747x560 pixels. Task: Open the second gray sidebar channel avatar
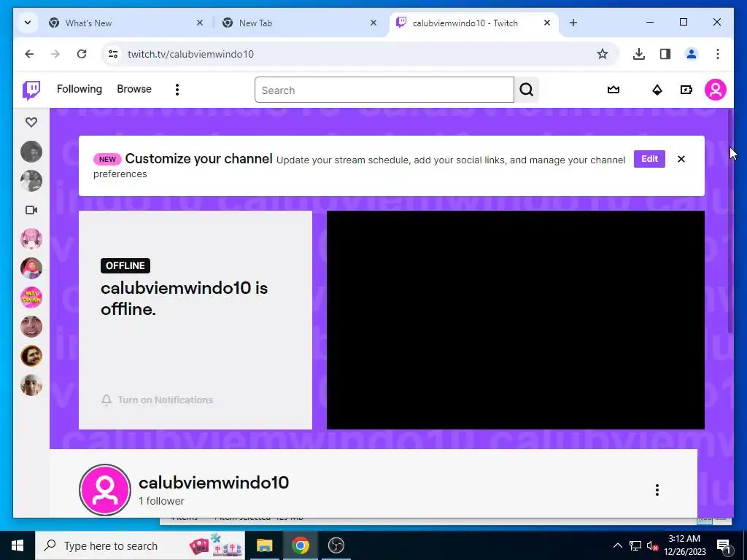pos(31,181)
